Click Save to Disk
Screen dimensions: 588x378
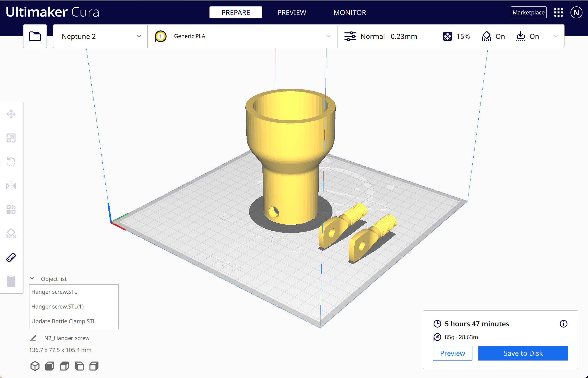click(523, 353)
